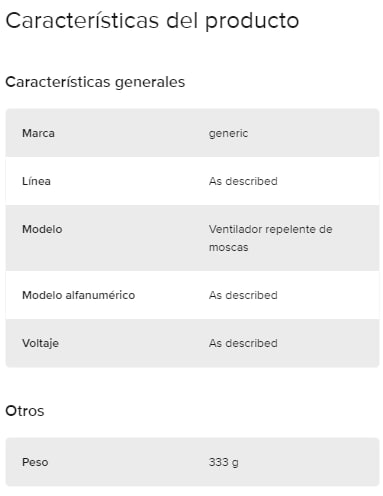
Task: Click the Voltaje label
Action: pyautogui.click(x=40, y=344)
